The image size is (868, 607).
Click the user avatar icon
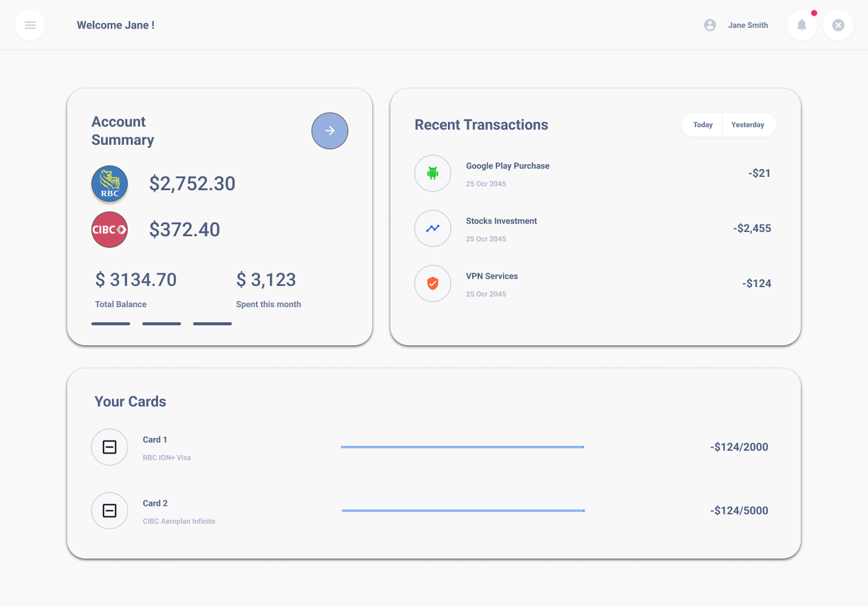(710, 25)
